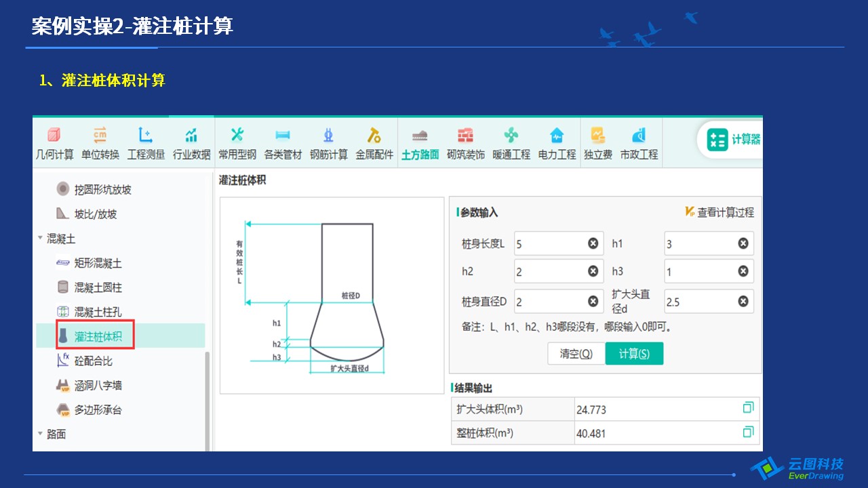
Task: Open the 市政工程 municipal engineering tool
Action: pyautogui.click(x=639, y=143)
